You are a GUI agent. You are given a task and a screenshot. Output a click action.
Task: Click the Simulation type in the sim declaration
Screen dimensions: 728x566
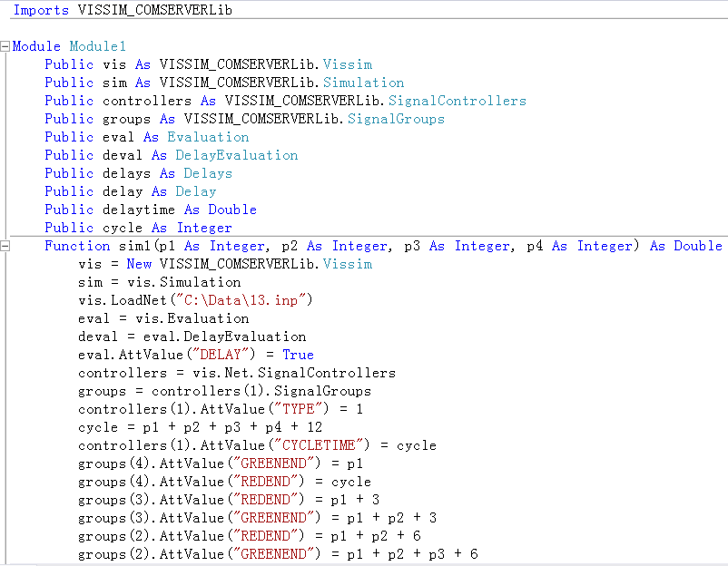363,83
